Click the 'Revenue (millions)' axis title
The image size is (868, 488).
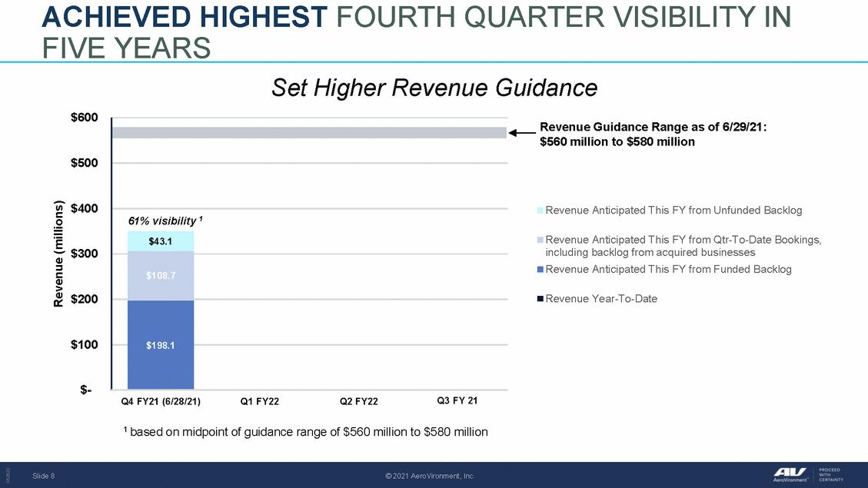[58, 254]
